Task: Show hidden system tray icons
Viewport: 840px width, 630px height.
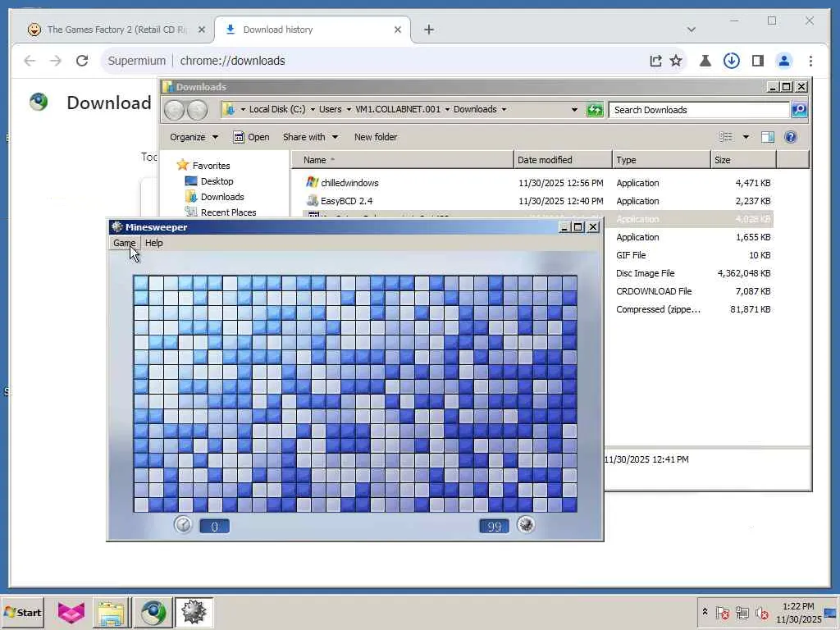Action: click(705, 612)
